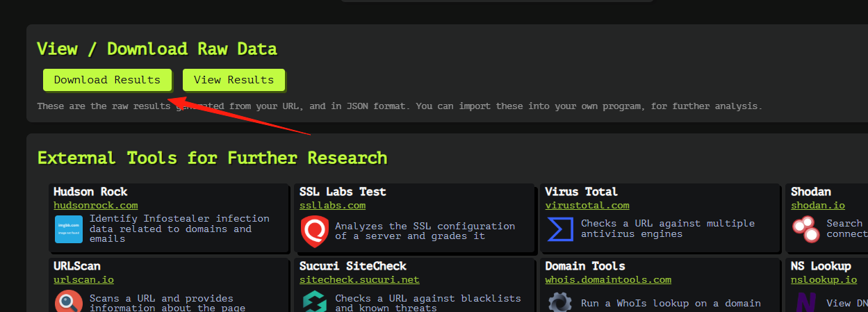Click the Analyzes the SSL configuration description

(425, 231)
